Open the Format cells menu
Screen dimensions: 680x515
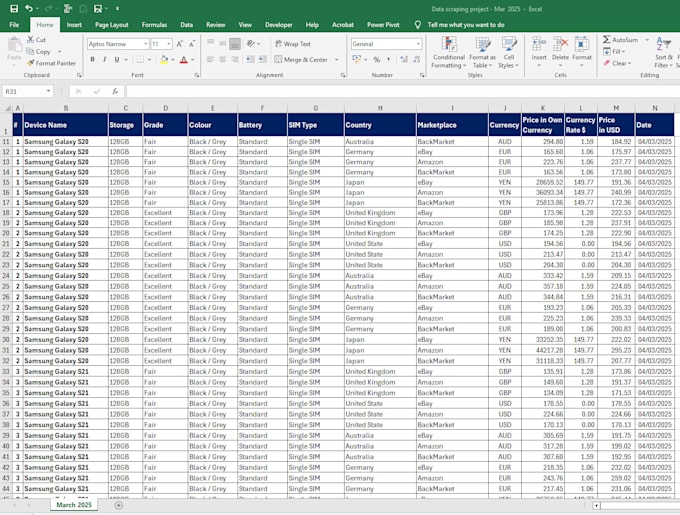(582, 52)
